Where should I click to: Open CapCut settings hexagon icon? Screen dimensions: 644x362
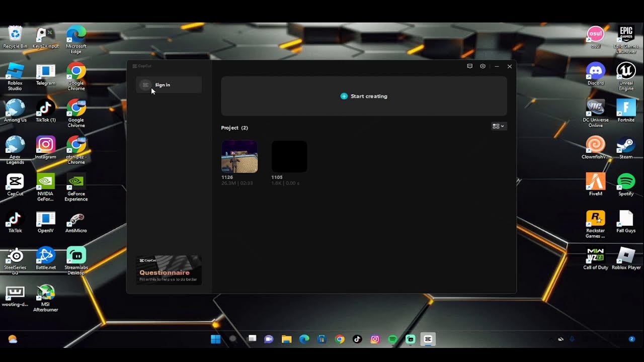(x=482, y=66)
